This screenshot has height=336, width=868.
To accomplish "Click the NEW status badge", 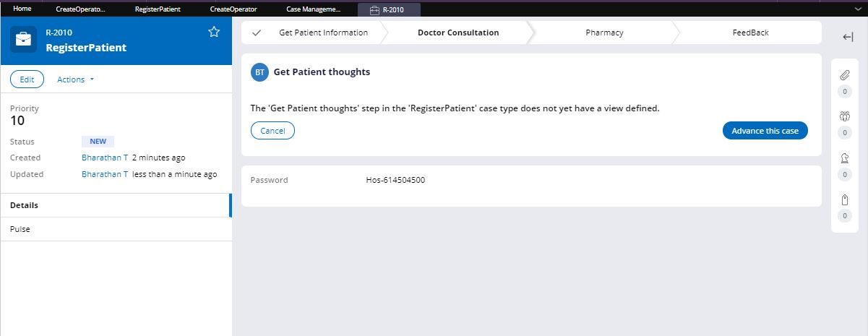I will point(98,142).
